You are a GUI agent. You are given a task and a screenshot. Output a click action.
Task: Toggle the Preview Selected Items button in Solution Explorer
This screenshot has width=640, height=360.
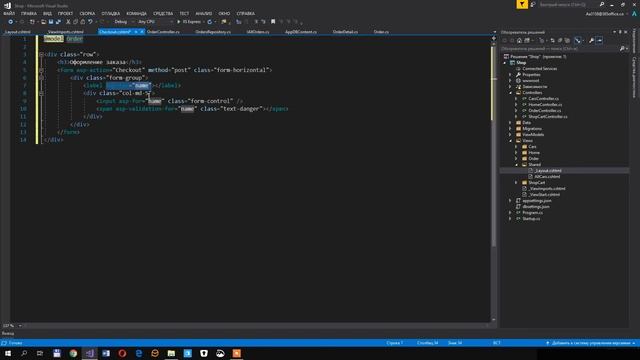599,40
